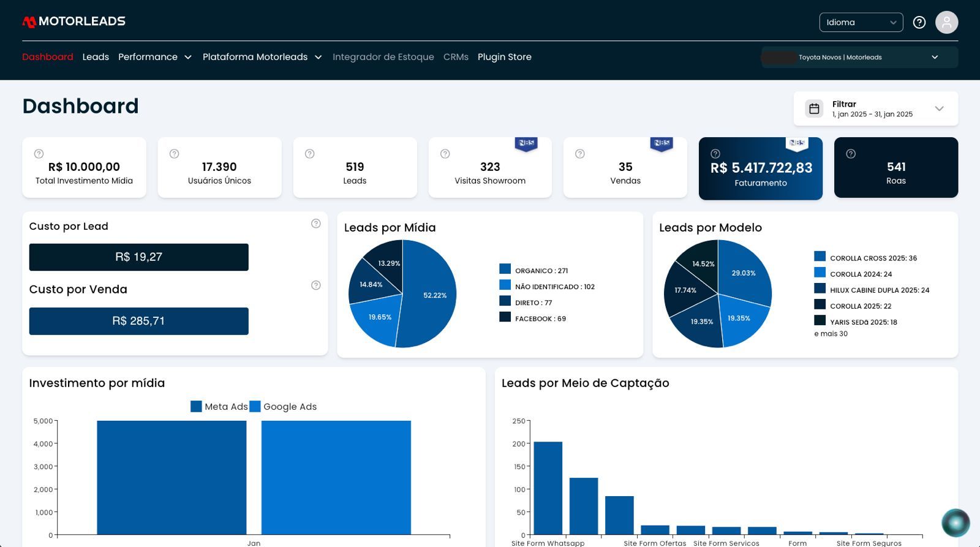This screenshot has width=980, height=547.
Task: Toggle ORGANICO legend in Leads por Mídia
Action: tap(533, 270)
